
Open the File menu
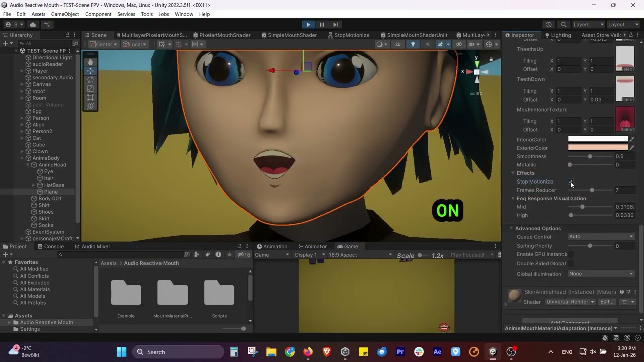tap(7, 14)
